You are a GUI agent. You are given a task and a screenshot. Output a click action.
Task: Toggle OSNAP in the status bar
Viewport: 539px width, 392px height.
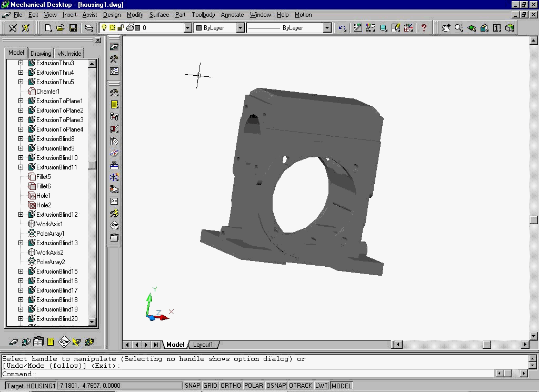click(276, 386)
